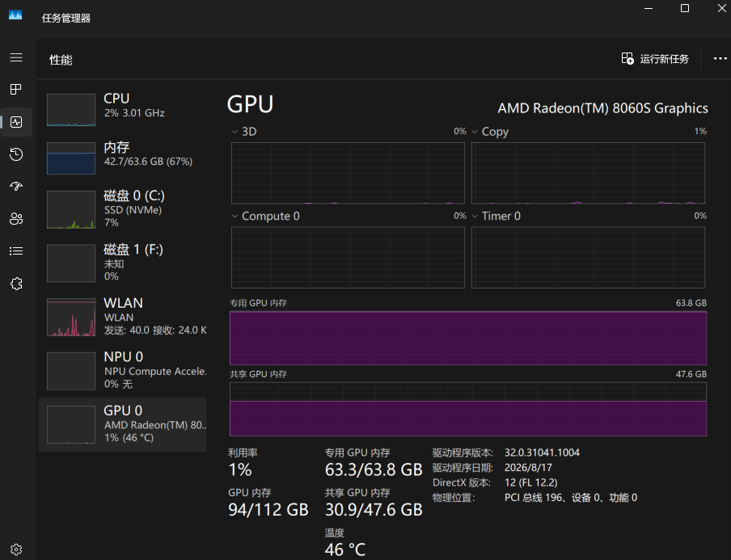This screenshot has width=731, height=560.
Task: Click the 性能 page heading
Action: coord(61,60)
